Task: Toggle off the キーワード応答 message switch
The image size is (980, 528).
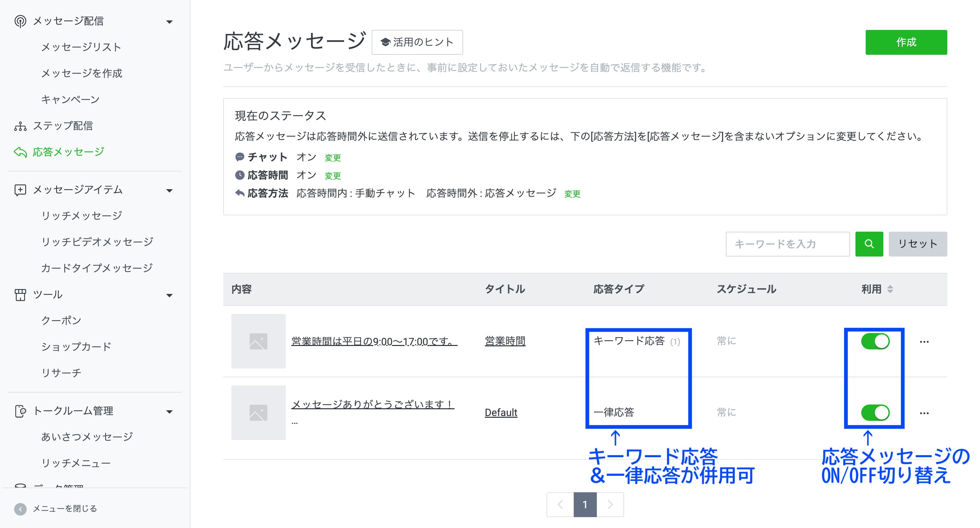Action: (875, 341)
